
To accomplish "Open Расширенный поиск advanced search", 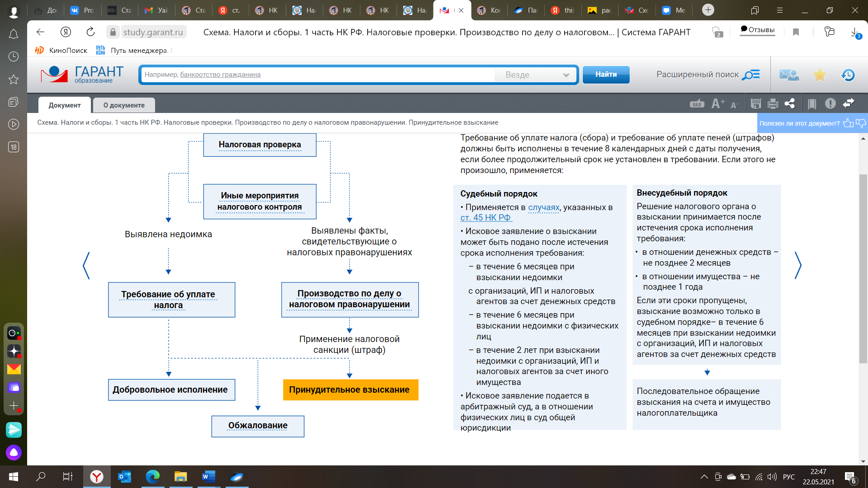I will [708, 75].
